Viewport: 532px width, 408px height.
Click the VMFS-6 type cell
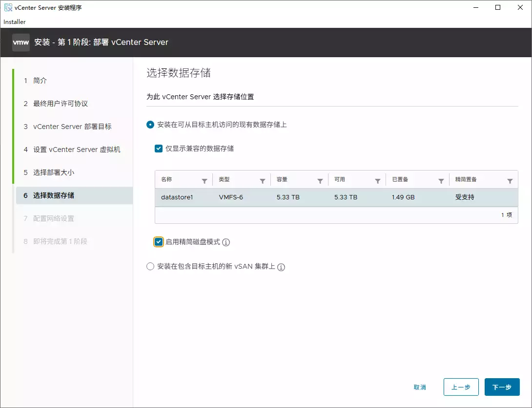coord(231,197)
